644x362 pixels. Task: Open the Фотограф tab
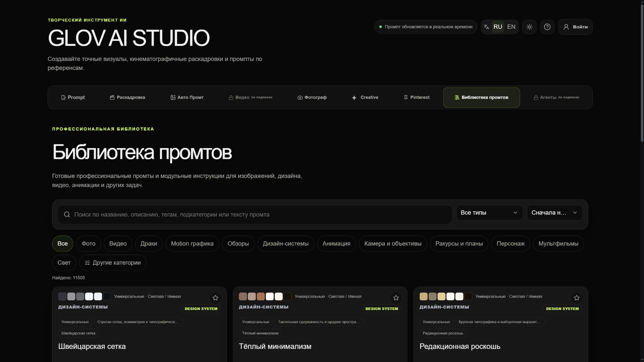(x=312, y=97)
